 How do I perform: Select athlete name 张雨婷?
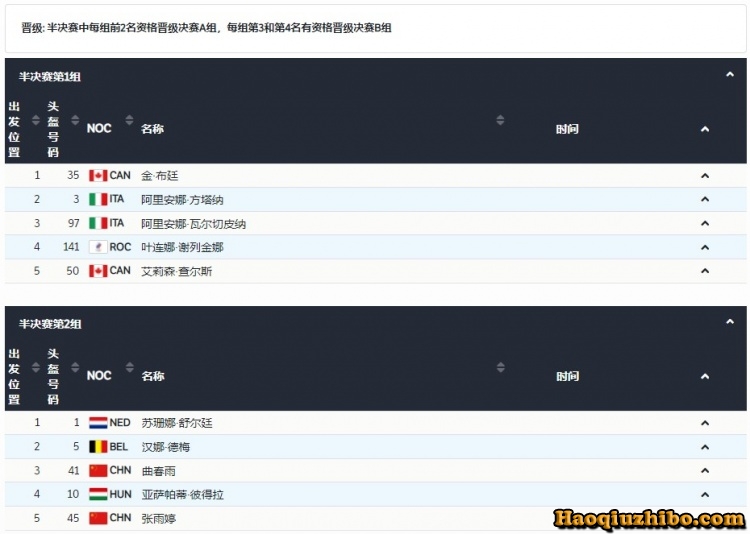pos(158,518)
